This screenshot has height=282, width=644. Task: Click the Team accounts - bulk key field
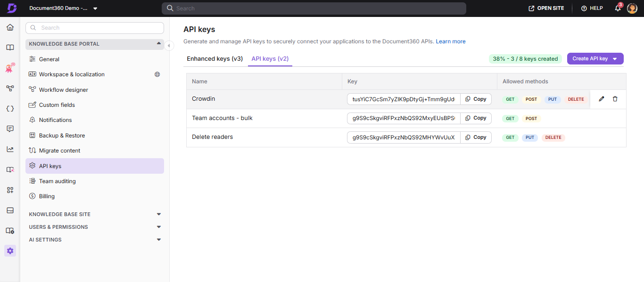tap(404, 118)
